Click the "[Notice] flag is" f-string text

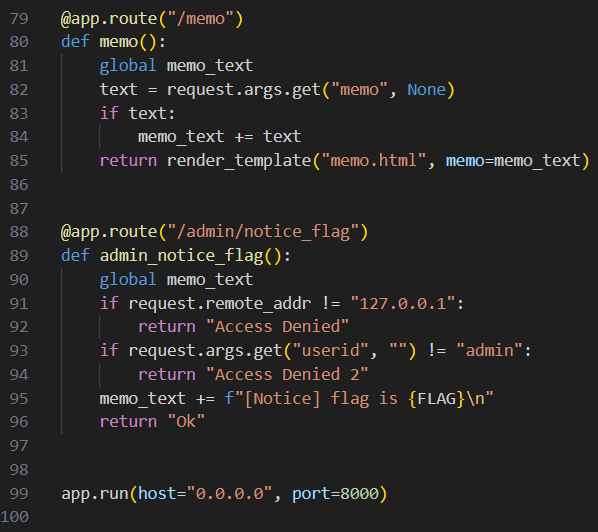[321, 399]
